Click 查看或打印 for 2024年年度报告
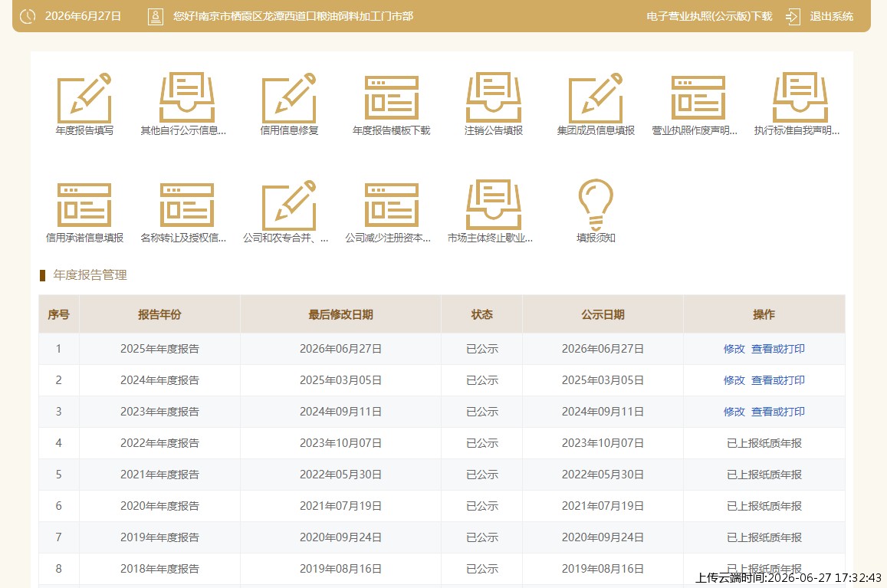Image resolution: width=887 pixels, height=588 pixels. pyautogui.click(x=778, y=380)
